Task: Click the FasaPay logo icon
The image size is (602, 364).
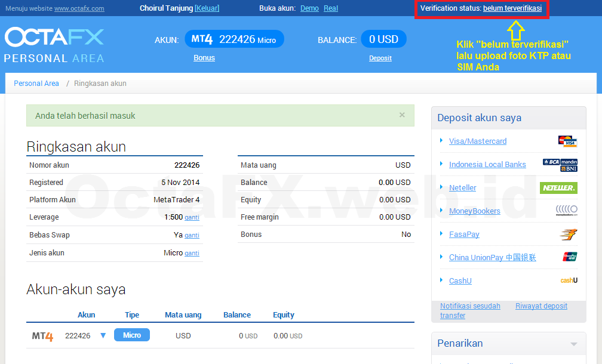Action: click(x=568, y=235)
